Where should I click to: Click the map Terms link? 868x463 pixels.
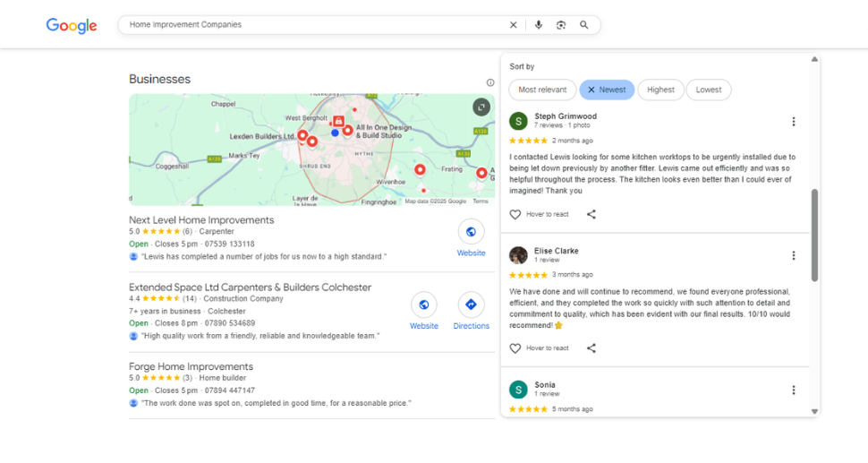tap(481, 201)
